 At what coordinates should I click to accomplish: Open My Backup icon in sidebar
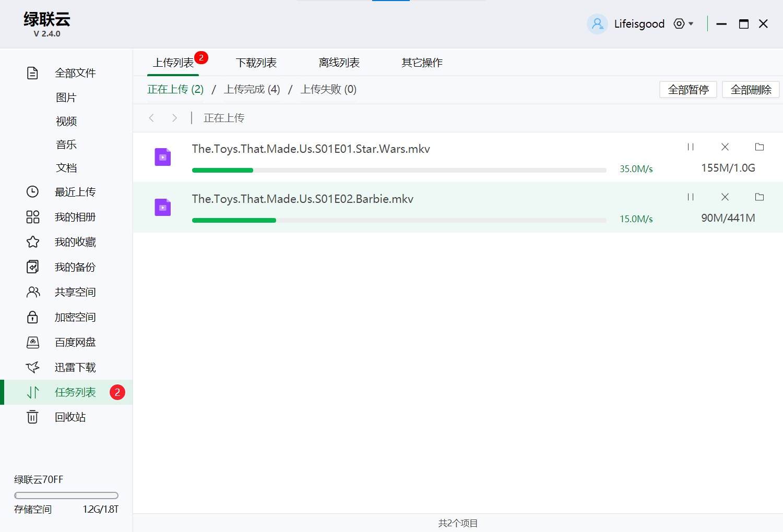32,267
